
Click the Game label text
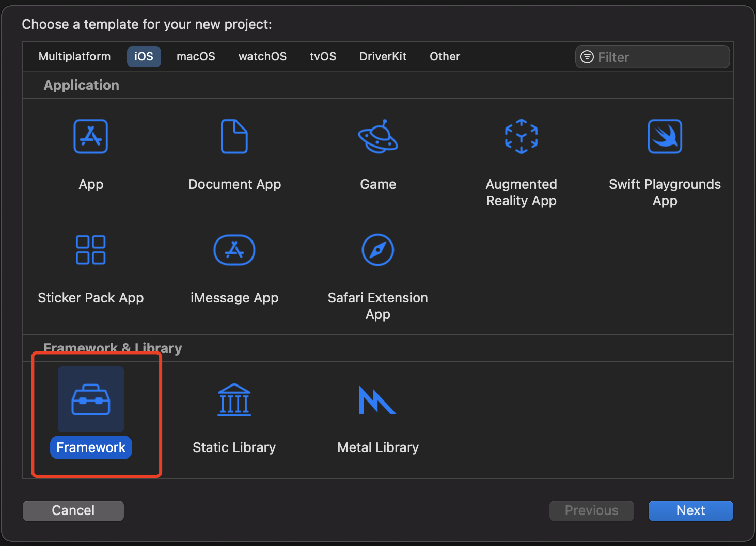(x=378, y=184)
